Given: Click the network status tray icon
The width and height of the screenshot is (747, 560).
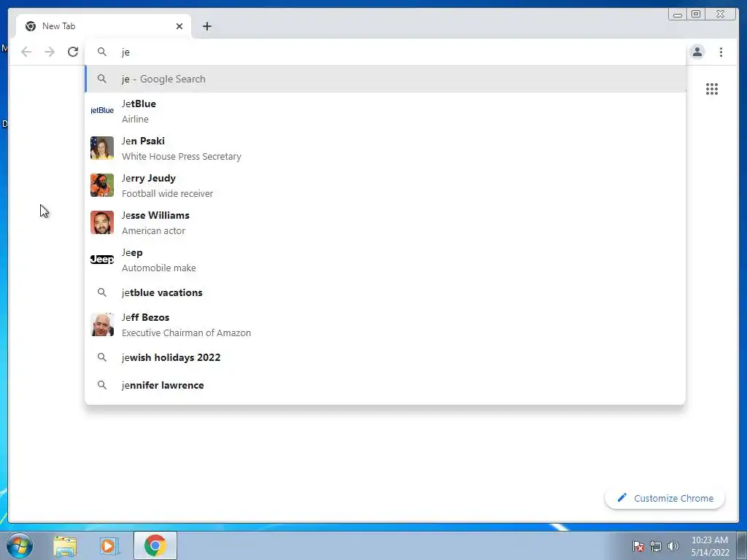Looking at the screenshot, I should coord(656,546).
